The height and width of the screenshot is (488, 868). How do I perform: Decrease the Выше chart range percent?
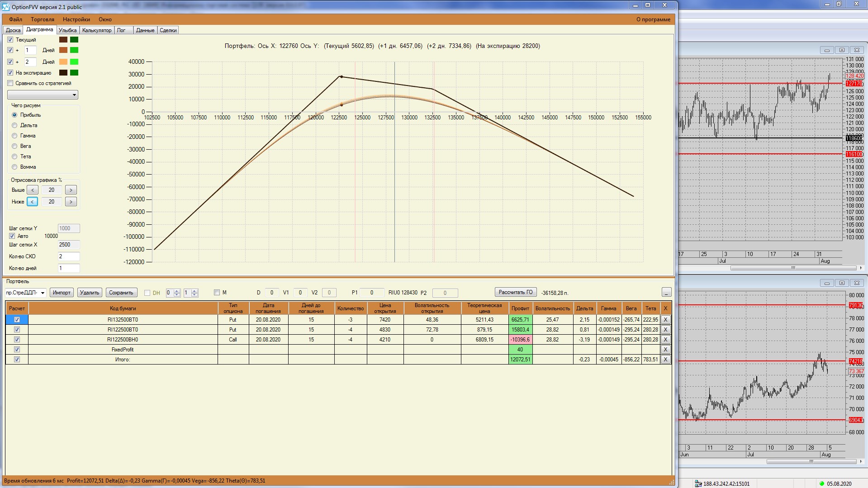(33, 190)
